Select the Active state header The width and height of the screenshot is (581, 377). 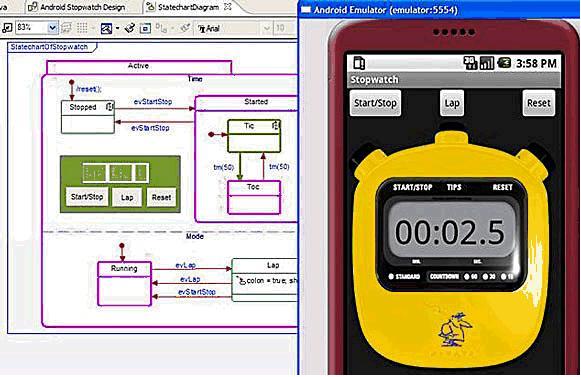tap(139, 66)
